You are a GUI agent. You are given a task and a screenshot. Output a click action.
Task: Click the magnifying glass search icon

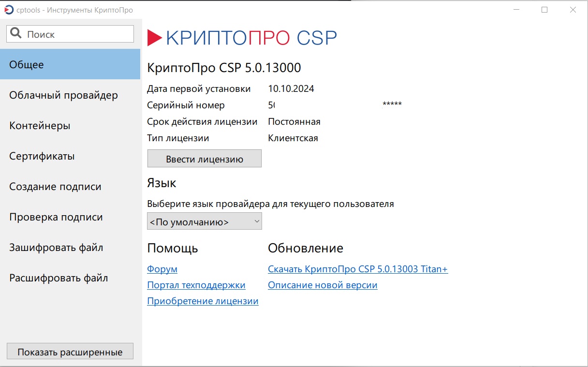[x=16, y=33]
